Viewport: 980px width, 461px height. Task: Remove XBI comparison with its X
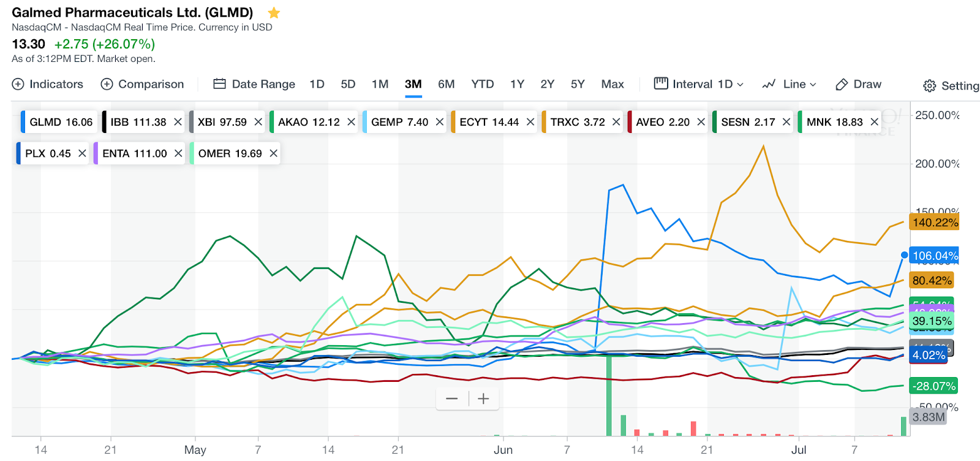coord(258,122)
